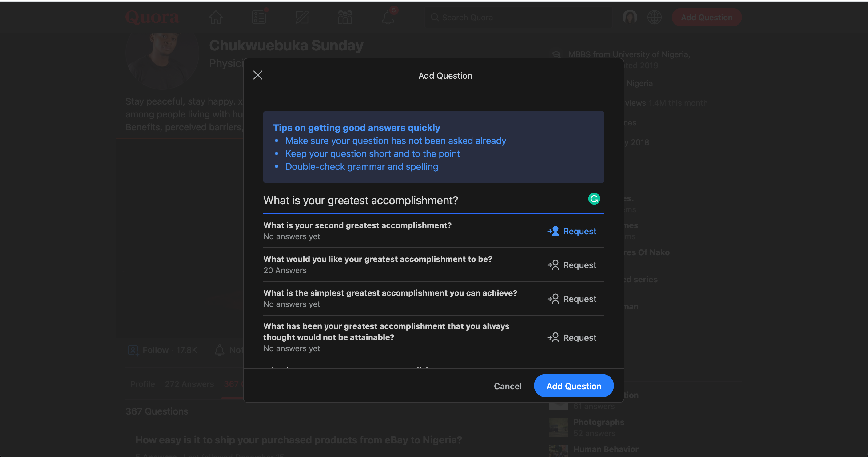Open 'What is your second greatest accomplishment?' suggestion

coord(357,225)
